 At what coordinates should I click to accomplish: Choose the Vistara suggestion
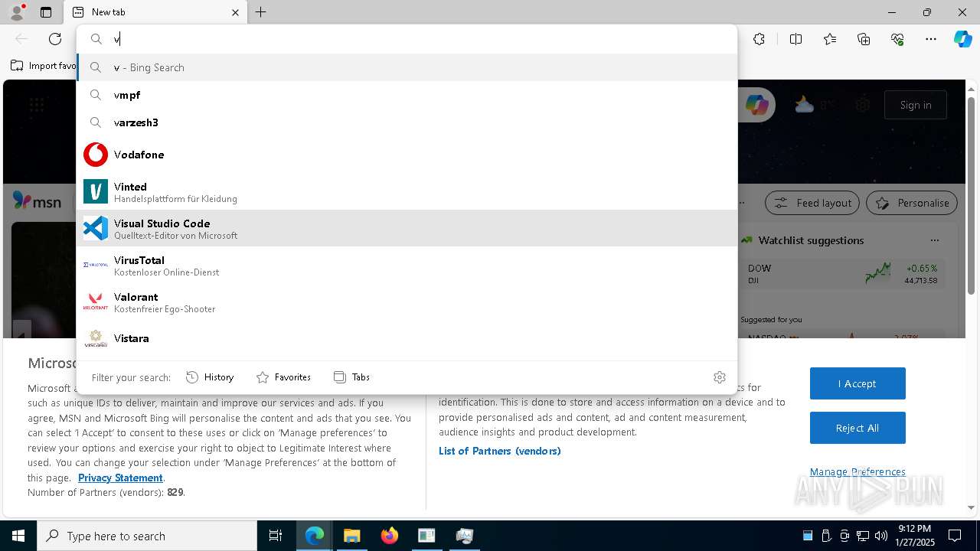[x=407, y=338]
